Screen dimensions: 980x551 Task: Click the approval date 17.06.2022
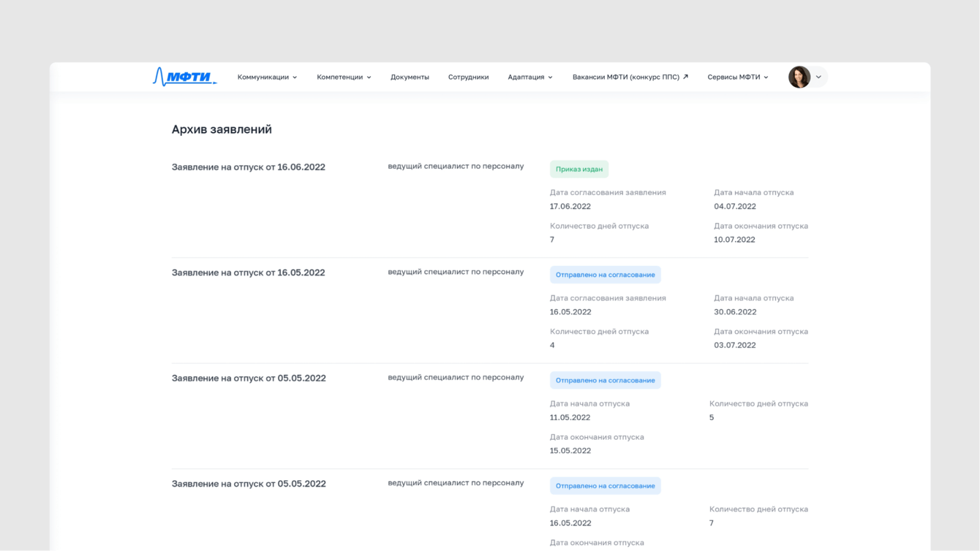tap(570, 206)
